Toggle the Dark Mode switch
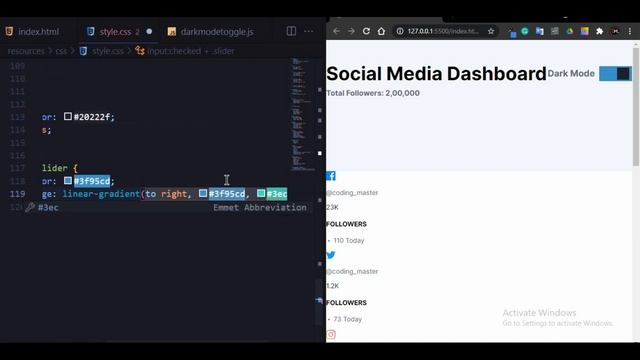The height and width of the screenshot is (360, 640). pos(615,73)
